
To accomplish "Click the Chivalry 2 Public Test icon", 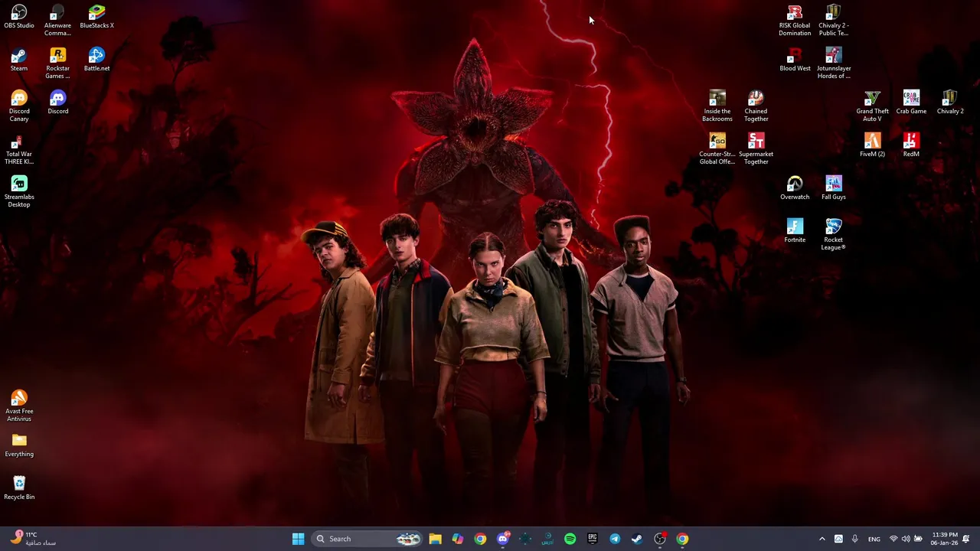I will click(x=834, y=21).
